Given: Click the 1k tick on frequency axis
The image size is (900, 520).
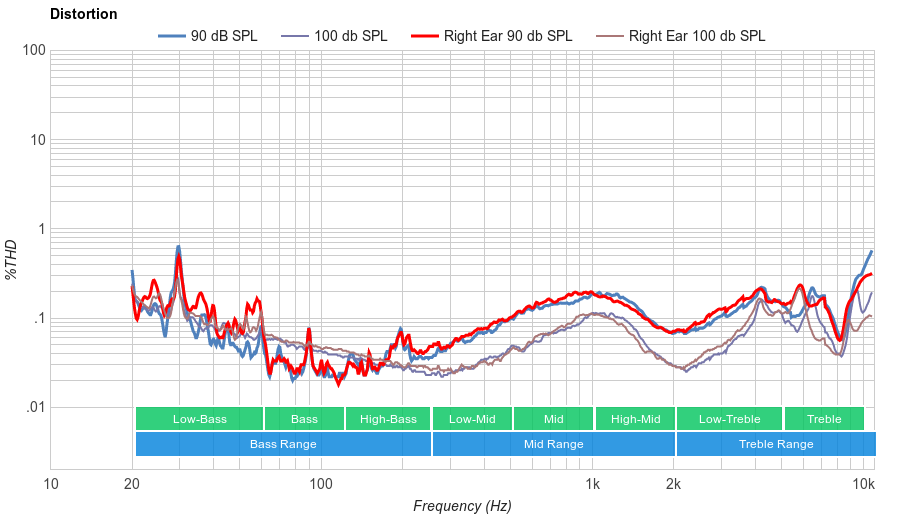Looking at the screenshot, I should [592, 485].
